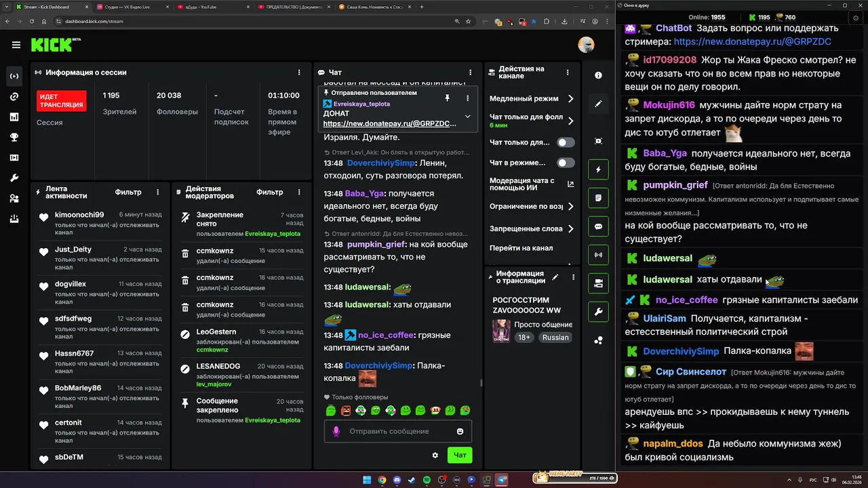Expand 'Медленный режим' chevron
This screenshot has height=488, width=868.
(570, 99)
